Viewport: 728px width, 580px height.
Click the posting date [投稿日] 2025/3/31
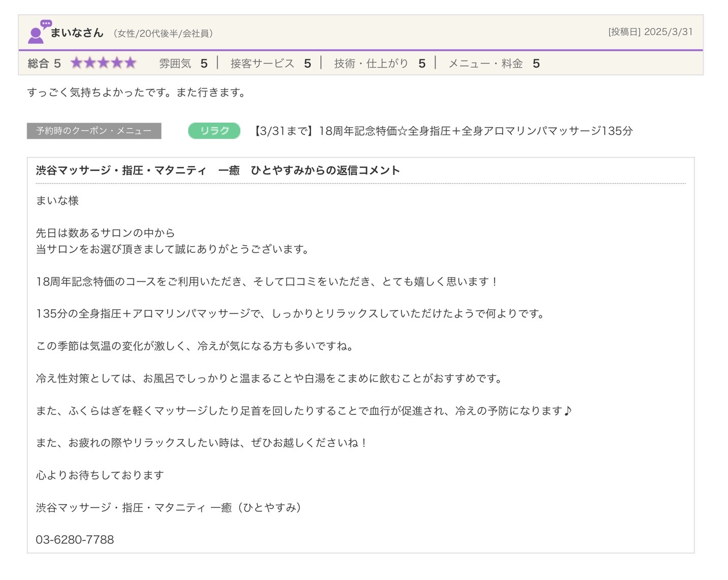[650, 31]
